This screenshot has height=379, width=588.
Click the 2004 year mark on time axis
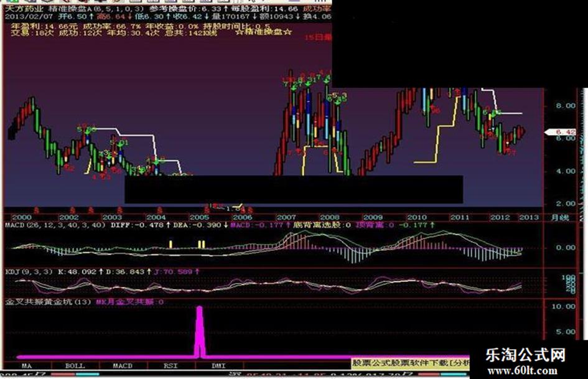[x=156, y=217]
